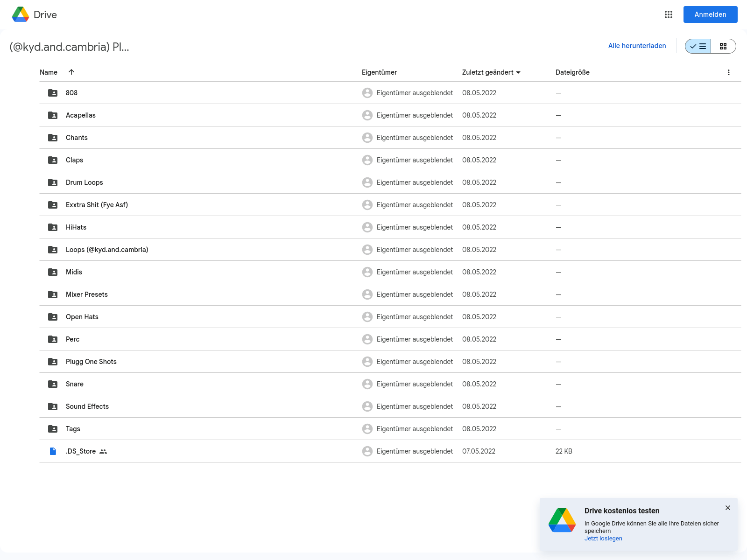Click the shared people icon beside .DS_Store
747x560 pixels.
click(103, 451)
